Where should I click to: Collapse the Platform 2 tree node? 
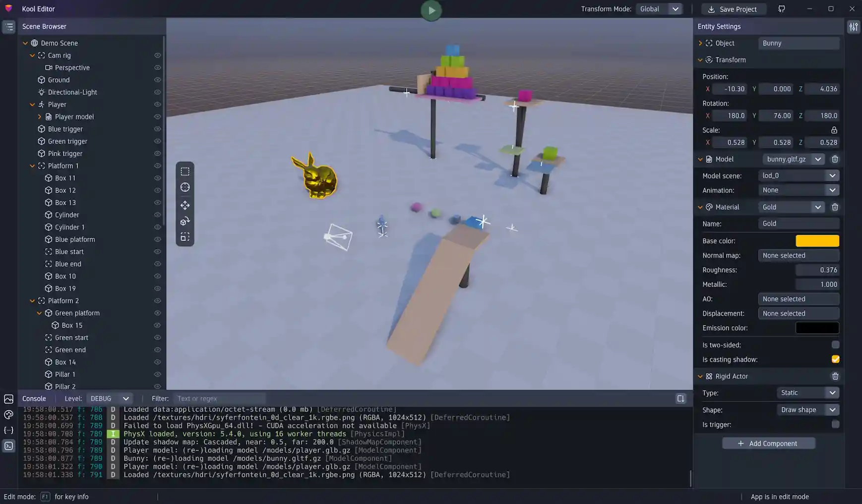[x=32, y=301]
